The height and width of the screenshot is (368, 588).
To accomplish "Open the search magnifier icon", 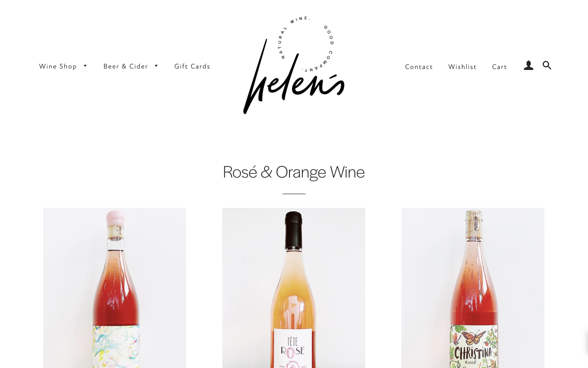I will (547, 65).
